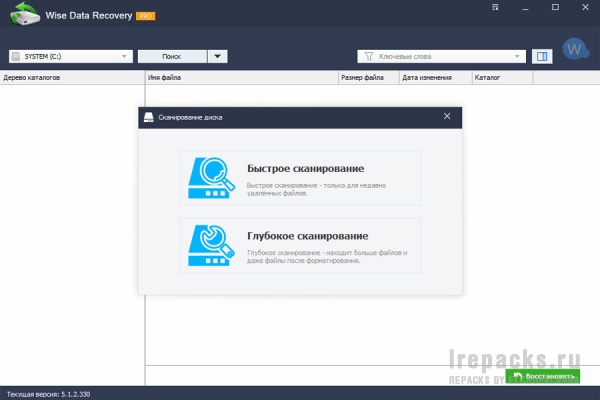This screenshot has width=600, height=400.
Task: Maximize the Wise Data Recovery window
Action: 555,7
